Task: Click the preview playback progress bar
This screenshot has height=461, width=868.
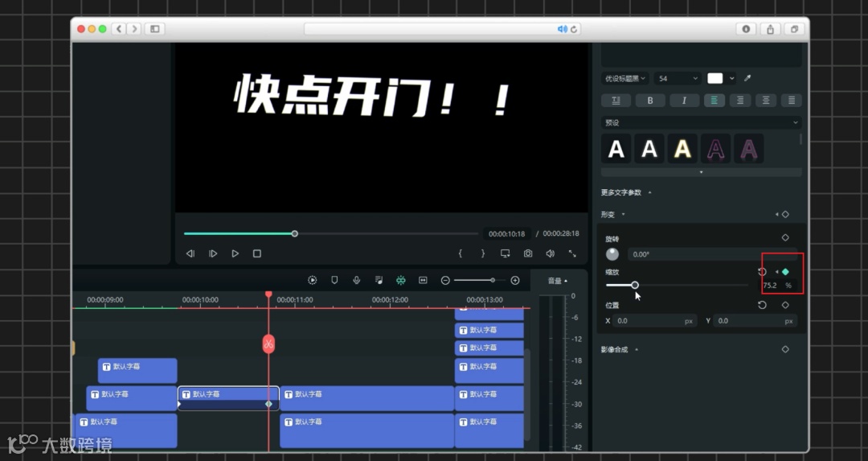Action: point(331,234)
